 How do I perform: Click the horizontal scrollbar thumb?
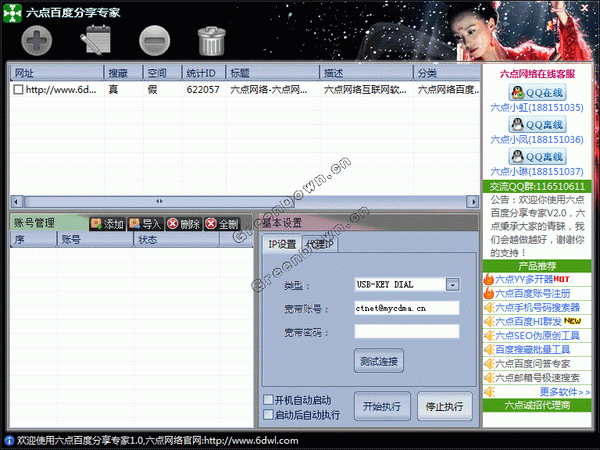pyautogui.click(x=159, y=201)
